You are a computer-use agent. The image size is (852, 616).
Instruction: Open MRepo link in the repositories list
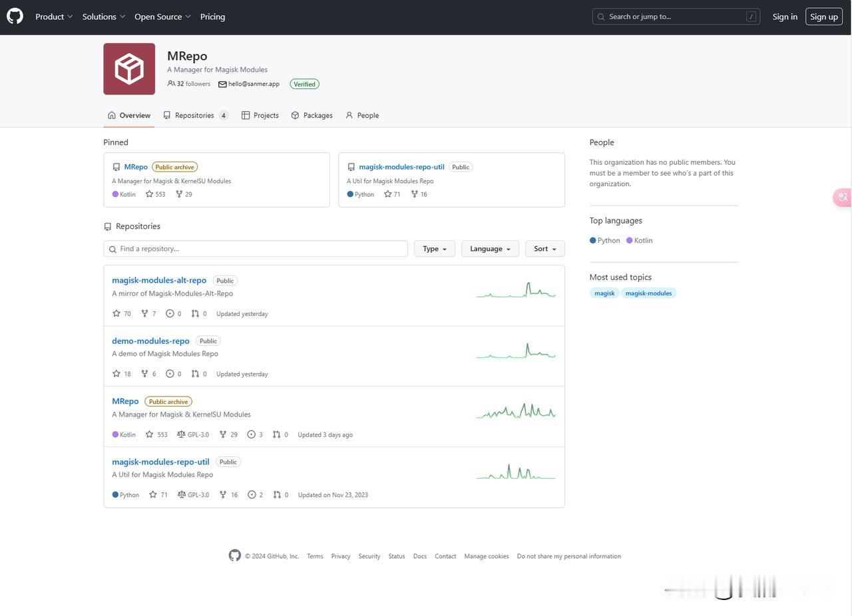(125, 401)
